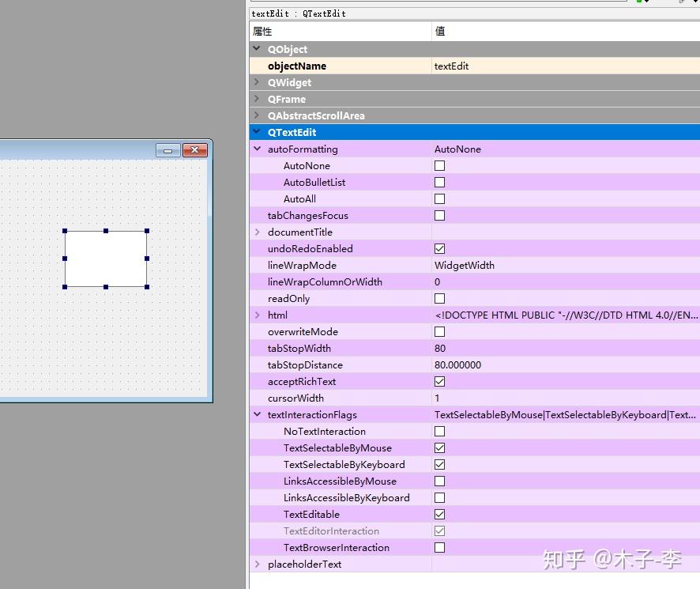This screenshot has height=589, width=700.
Task: Check the AutoAll checkbox
Action: (x=440, y=199)
